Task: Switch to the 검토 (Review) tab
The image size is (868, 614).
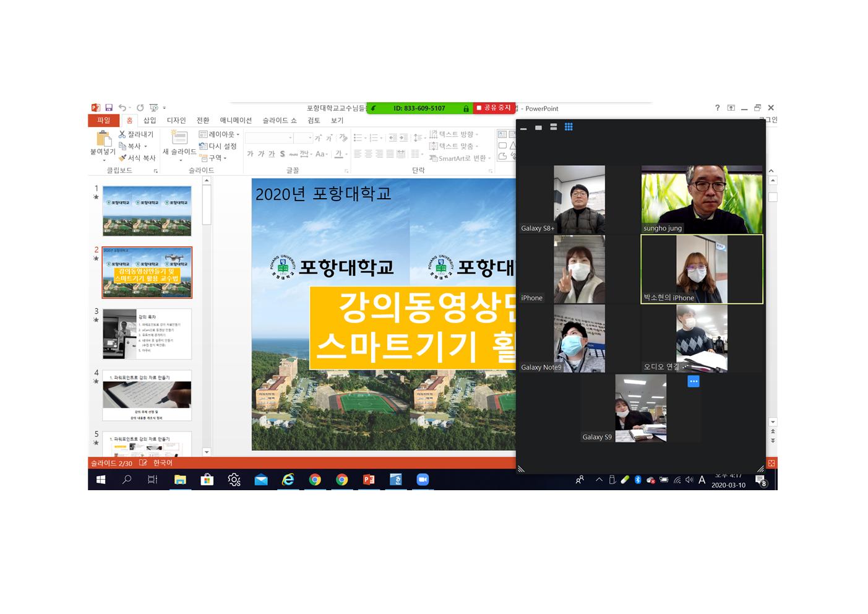Action: [314, 121]
